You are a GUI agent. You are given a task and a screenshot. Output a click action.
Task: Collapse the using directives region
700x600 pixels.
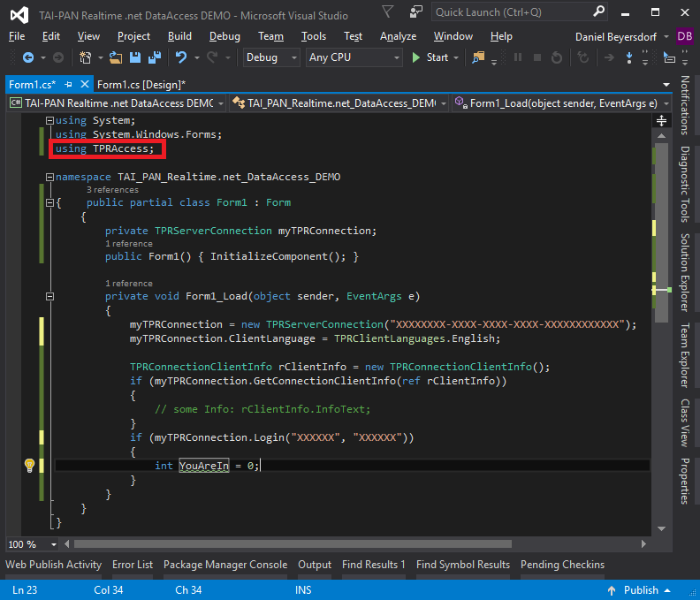pos(50,120)
